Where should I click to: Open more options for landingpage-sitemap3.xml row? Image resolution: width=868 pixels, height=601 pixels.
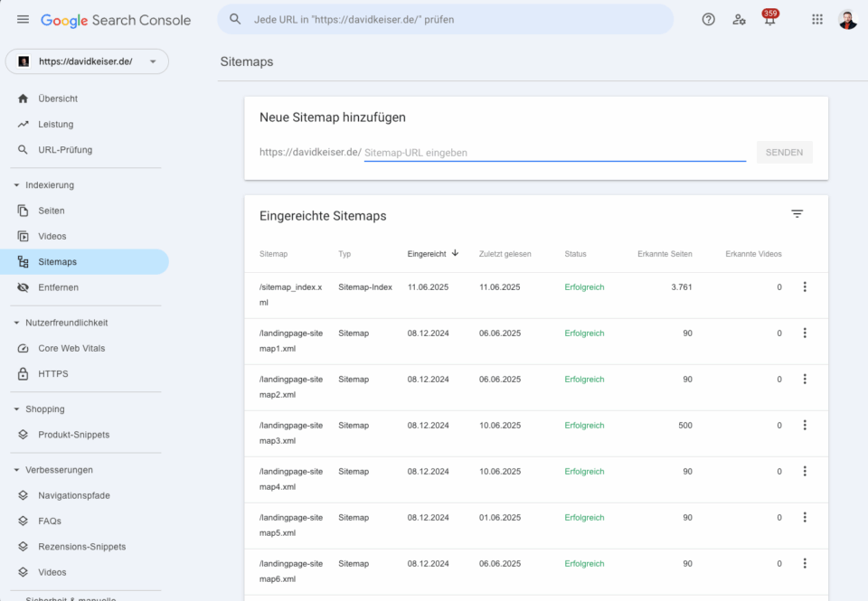tap(805, 426)
